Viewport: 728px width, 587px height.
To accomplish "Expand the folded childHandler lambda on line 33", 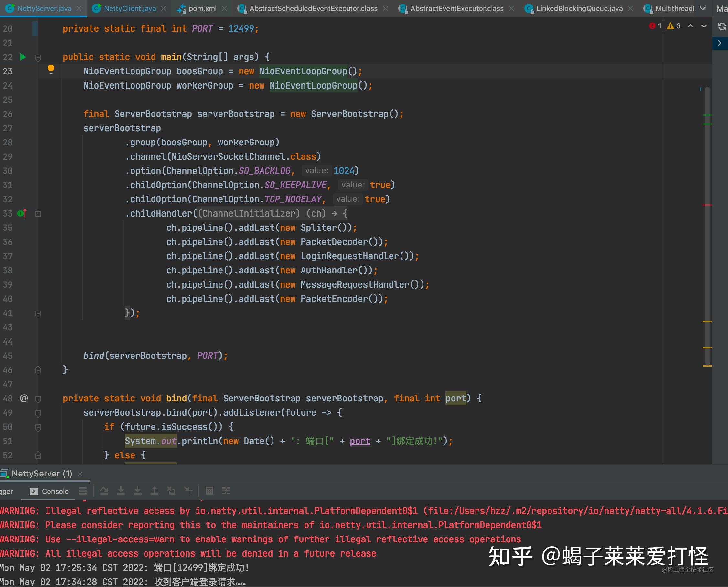I will pyautogui.click(x=38, y=214).
